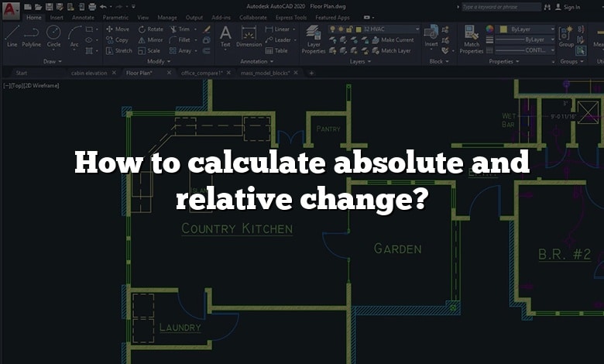Expand the Annotation panel
Screen dimensions: 604x364
click(257, 61)
